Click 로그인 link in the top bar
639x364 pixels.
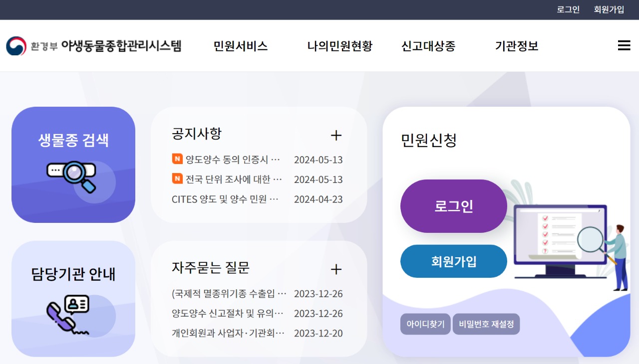568,9
